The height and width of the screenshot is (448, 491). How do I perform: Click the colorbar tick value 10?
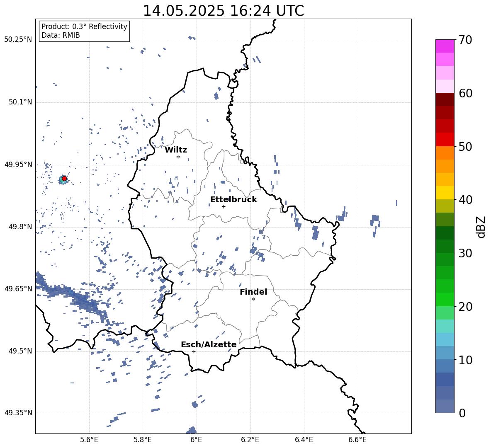coord(465,360)
